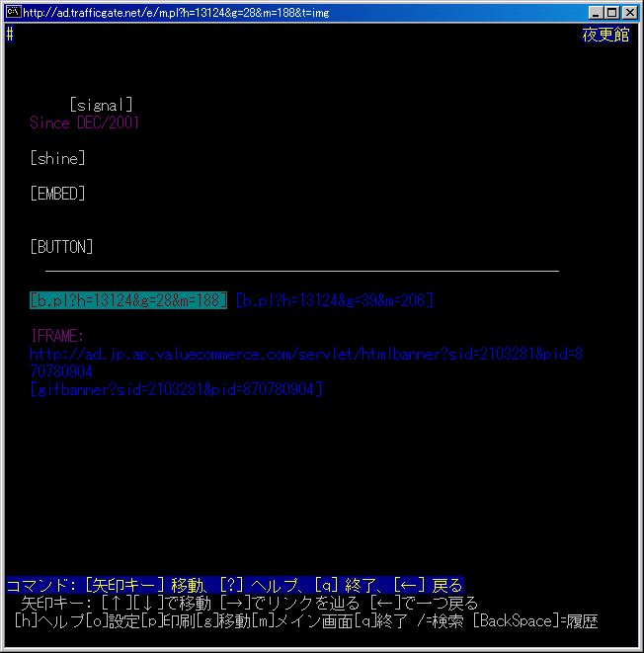
Task: Click the [EMBED] placeholder
Action: [x=57, y=194]
